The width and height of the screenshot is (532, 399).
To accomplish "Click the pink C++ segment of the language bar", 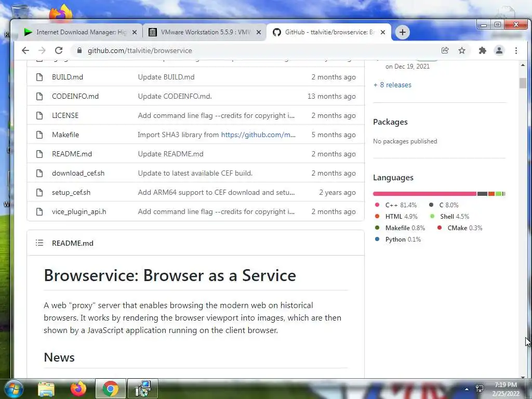I will [425, 194].
